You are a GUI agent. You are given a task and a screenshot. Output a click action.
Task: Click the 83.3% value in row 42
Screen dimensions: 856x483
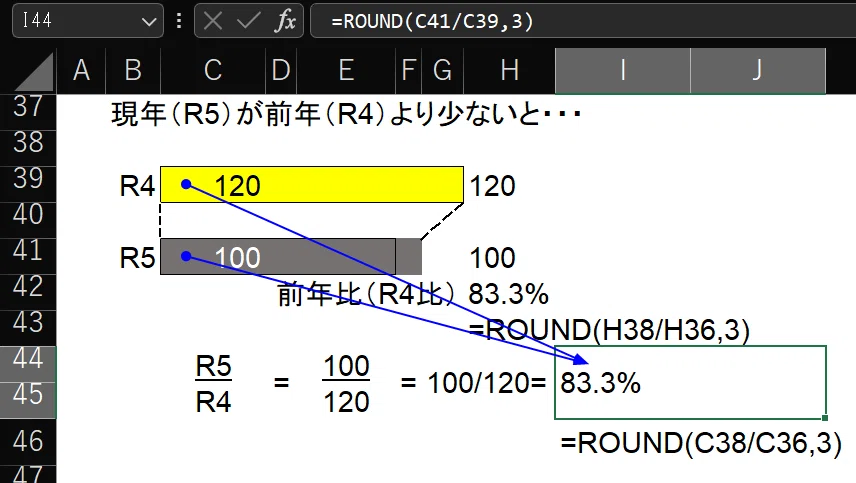click(508, 294)
